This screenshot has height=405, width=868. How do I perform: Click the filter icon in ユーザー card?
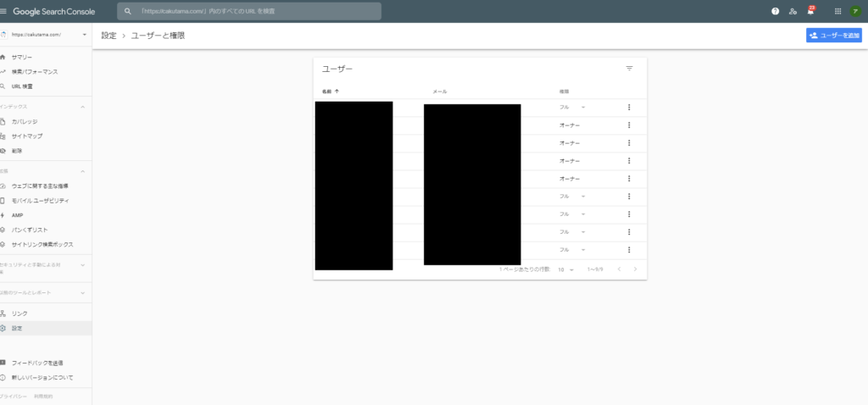click(630, 69)
